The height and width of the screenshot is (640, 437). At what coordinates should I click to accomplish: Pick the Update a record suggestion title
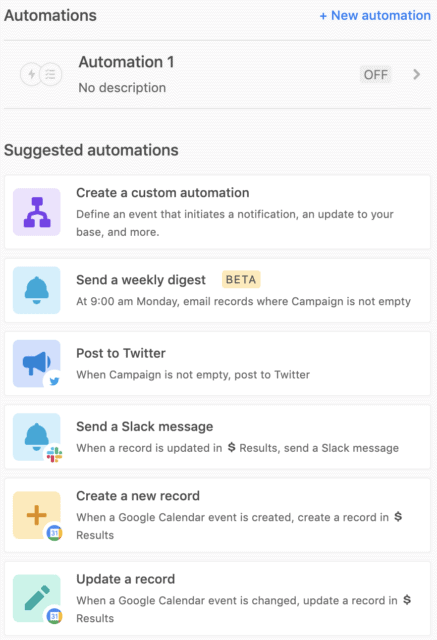125,579
